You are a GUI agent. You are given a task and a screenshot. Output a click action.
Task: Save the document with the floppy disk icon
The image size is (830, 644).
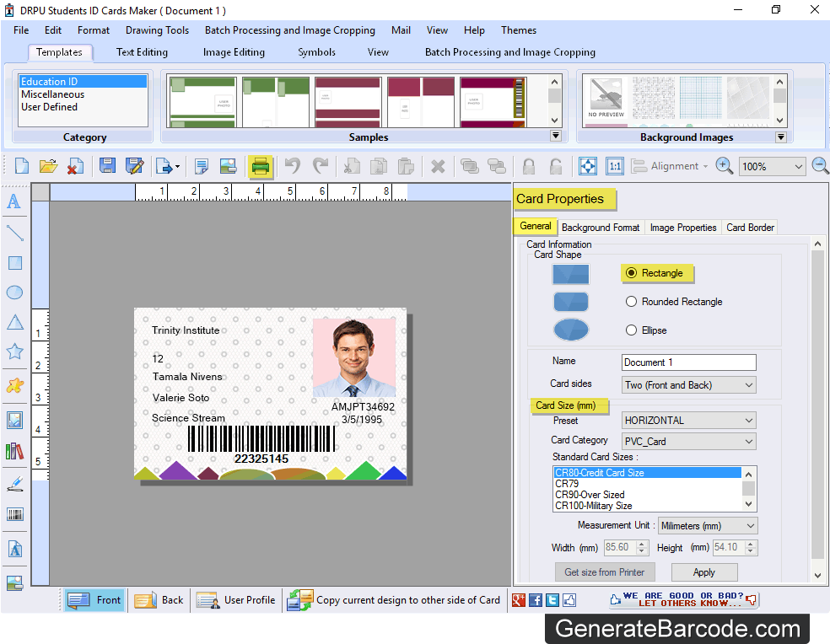[107, 166]
